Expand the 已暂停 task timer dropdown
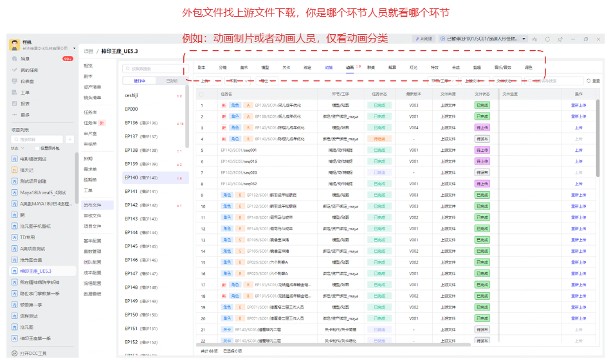611x364 pixels. coord(525,39)
